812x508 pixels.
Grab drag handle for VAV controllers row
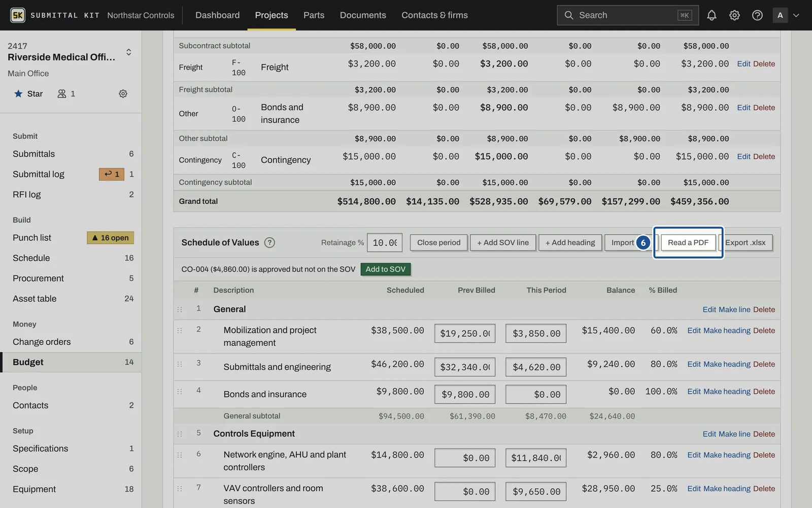tap(179, 489)
